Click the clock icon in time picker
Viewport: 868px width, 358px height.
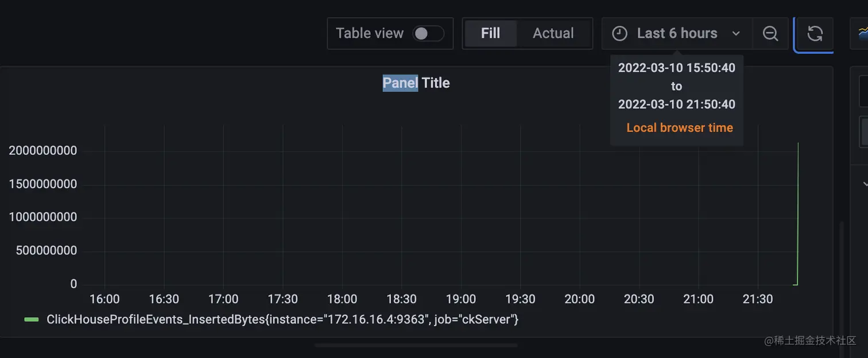[x=619, y=33]
